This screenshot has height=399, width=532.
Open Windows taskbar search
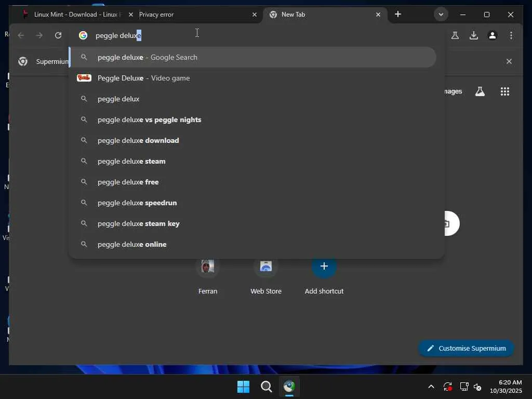coord(267,387)
